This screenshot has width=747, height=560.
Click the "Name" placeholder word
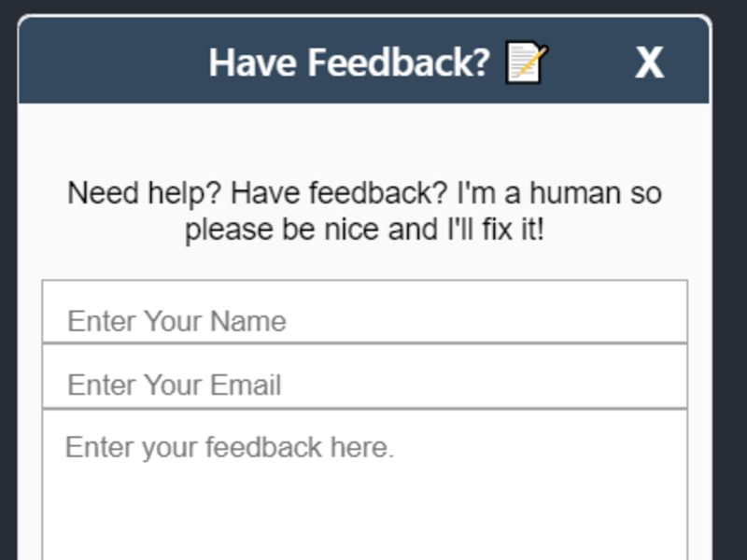coord(247,322)
